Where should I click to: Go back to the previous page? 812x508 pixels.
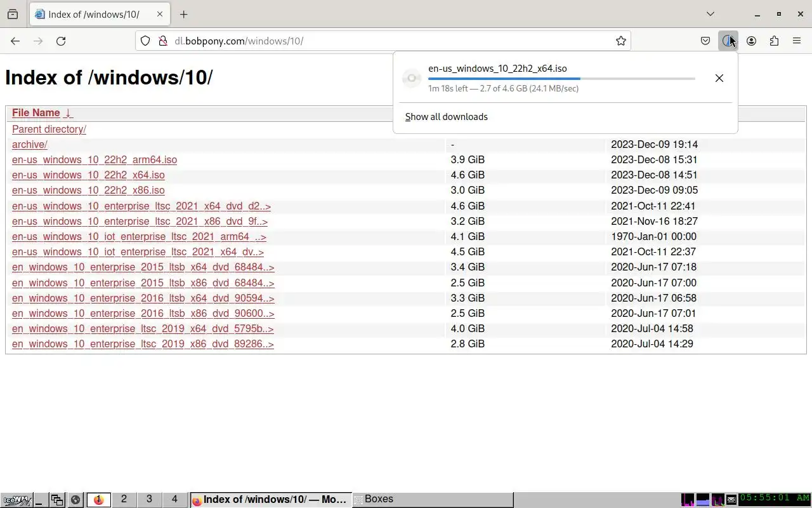click(x=15, y=41)
